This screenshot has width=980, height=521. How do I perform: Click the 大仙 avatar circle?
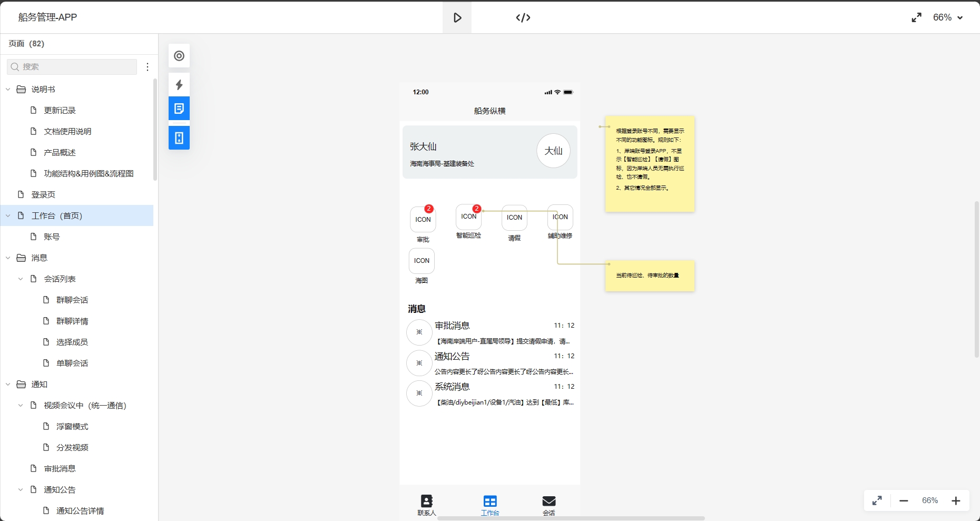coord(553,151)
